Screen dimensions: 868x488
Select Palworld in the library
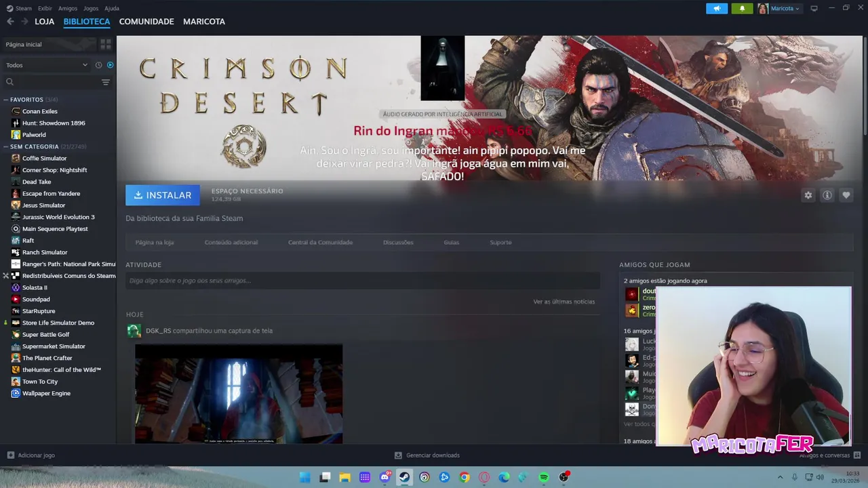point(34,135)
